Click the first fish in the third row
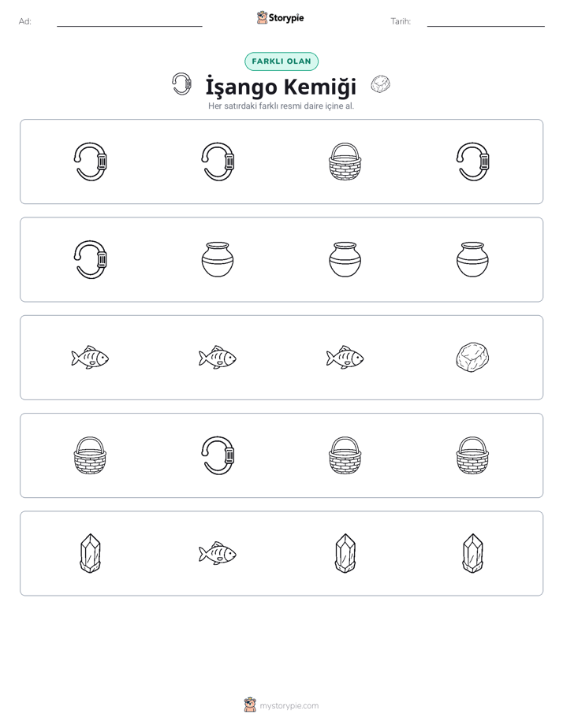 pyautogui.click(x=90, y=358)
